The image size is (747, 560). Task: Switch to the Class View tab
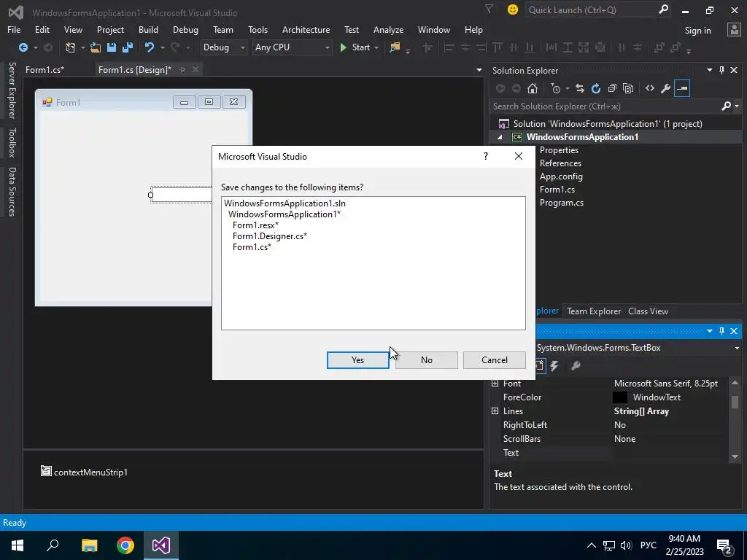click(x=648, y=311)
